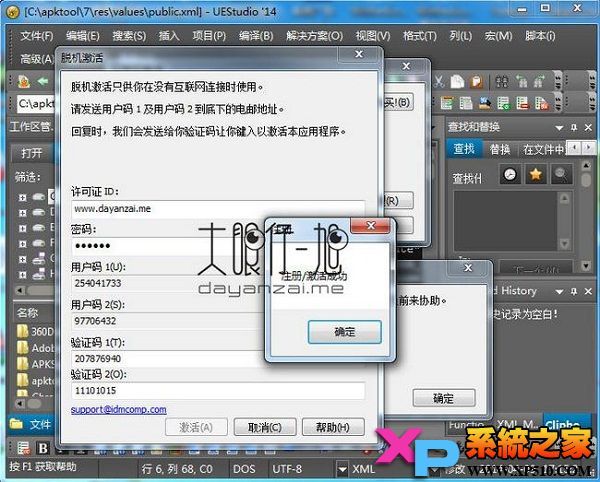Screen dimensions: 600x482
Task: Click 确定 in the dialog behind on right
Action: coord(444,399)
